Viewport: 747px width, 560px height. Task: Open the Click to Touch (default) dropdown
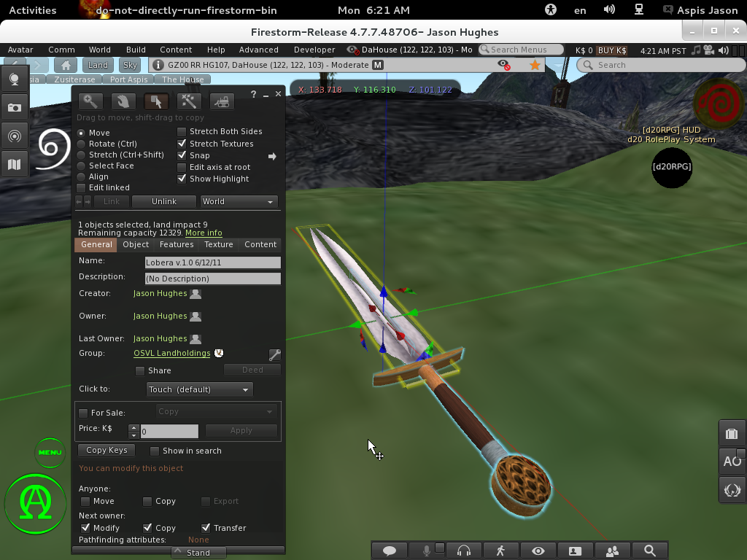200,389
